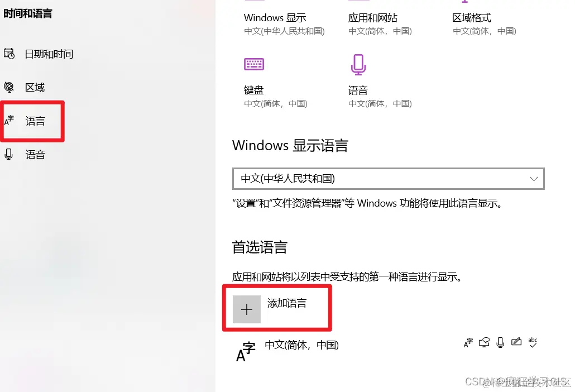Viewport: 575px width, 392px height.
Task: Click the globe icon next to 区域
Action: pyautogui.click(x=9, y=87)
